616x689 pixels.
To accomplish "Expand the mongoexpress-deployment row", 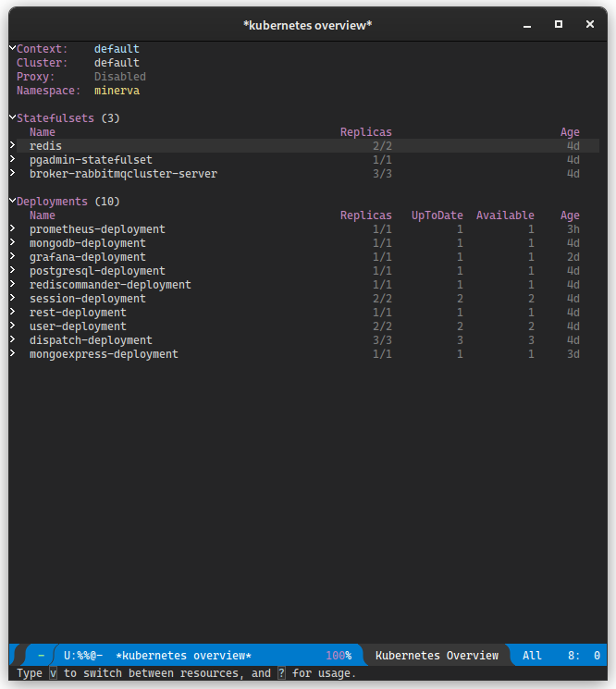I will (x=12, y=353).
